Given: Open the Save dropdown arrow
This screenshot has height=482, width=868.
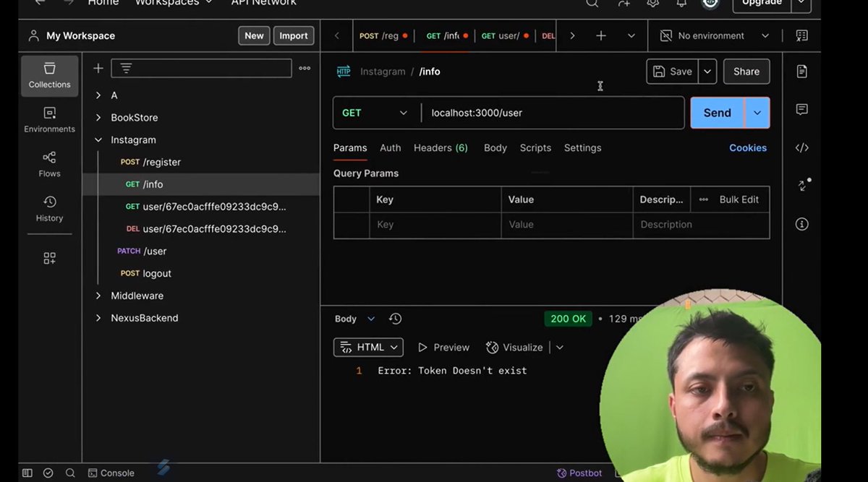Looking at the screenshot, I should coord(707,72).
